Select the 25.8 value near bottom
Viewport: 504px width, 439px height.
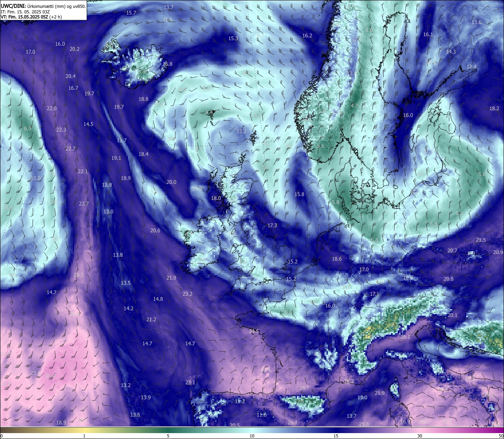click(364, 424)
